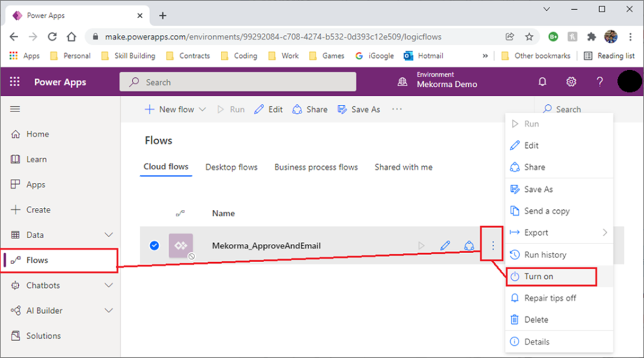644x358 pixels.
Task: Open Chrome profile avatar
Action: pyautogui.click(x=611, y=37)
